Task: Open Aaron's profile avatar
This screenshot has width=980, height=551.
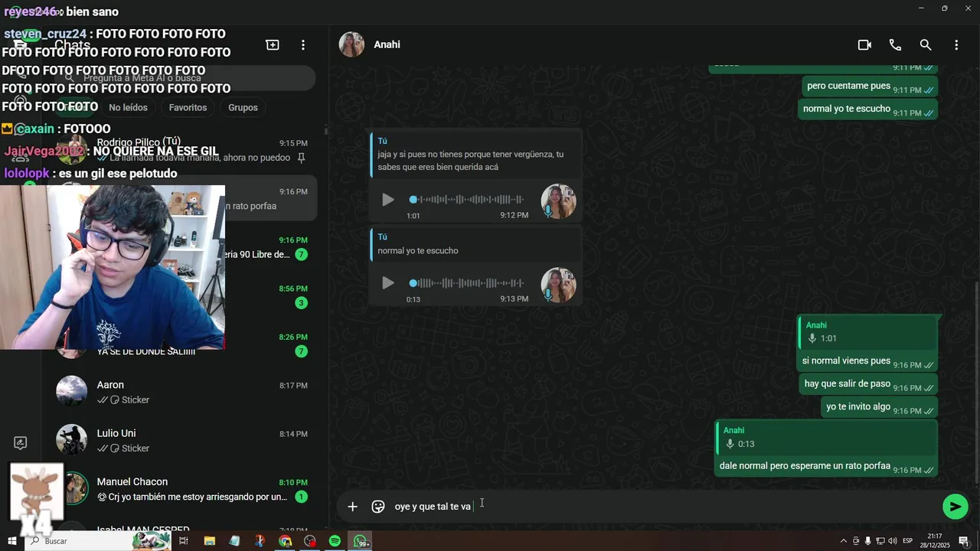Action: pos(72,391)
